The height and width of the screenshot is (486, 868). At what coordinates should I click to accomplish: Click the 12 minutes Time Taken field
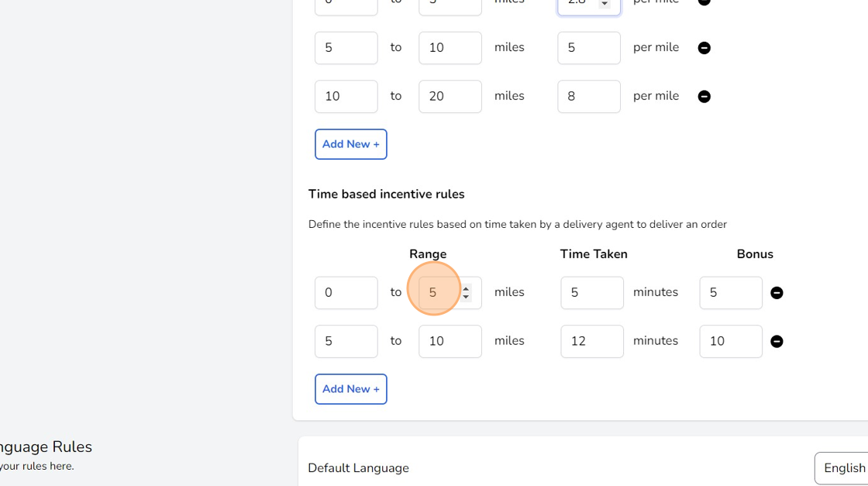click(x=591, y=341)
